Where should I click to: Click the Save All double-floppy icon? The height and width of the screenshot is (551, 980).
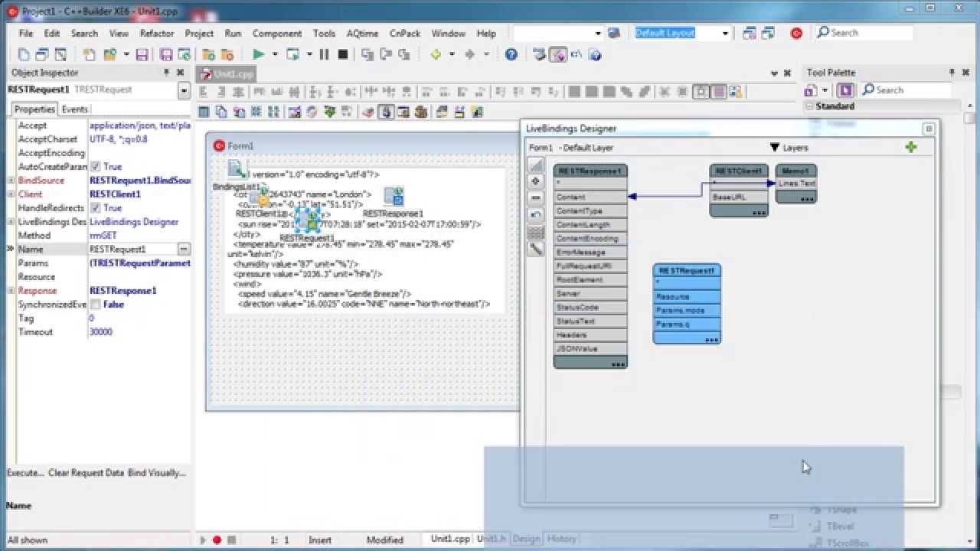(167, 54)
